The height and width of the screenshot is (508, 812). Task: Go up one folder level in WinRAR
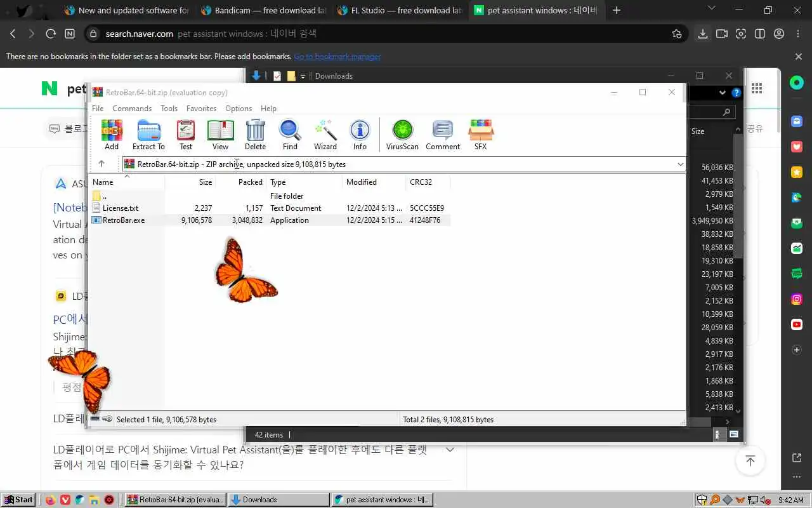(101, 164)
